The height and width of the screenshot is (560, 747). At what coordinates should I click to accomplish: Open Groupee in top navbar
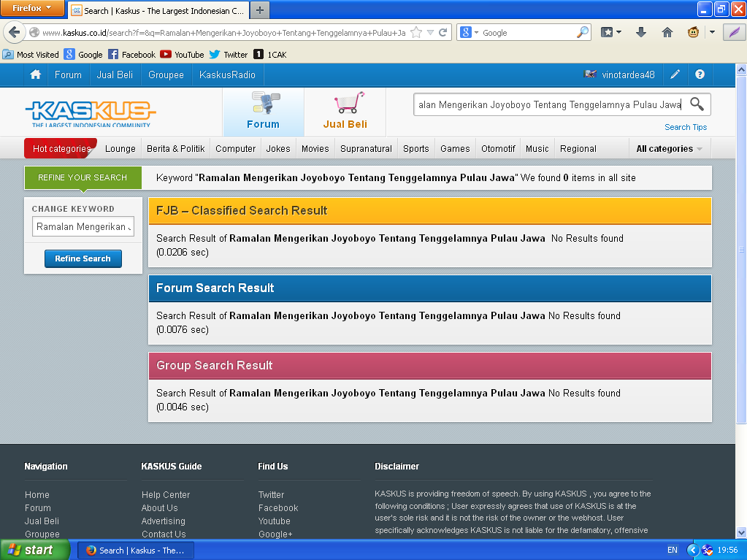click(x=166, y=74)
